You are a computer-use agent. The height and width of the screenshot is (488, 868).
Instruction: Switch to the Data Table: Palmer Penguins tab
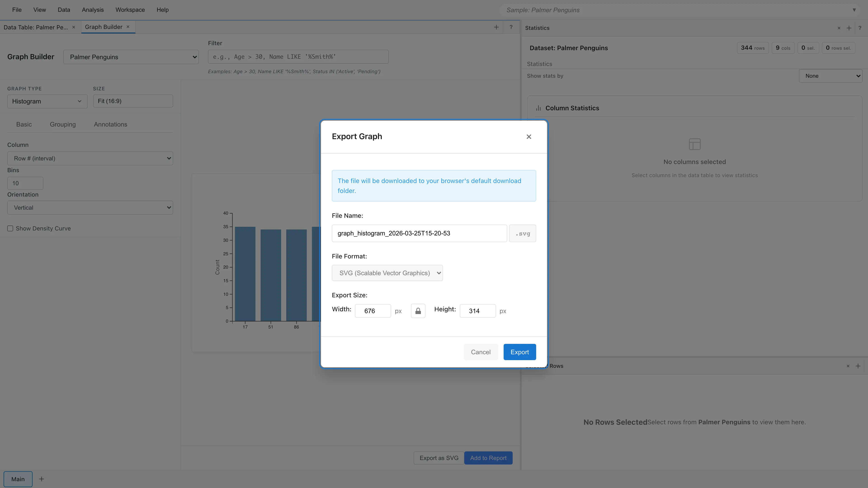36,27
